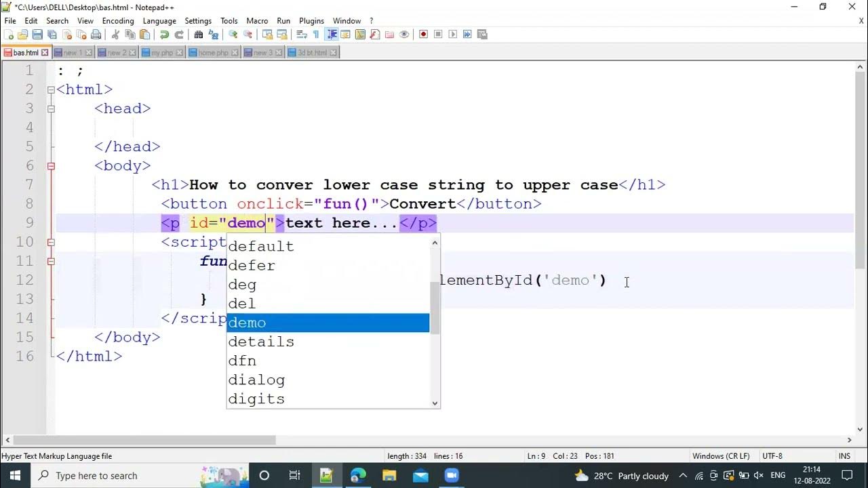Click the Redo toolbar icon
This screenshot has height=488, width=868.
pyautogui.click(x=179, y=34)
